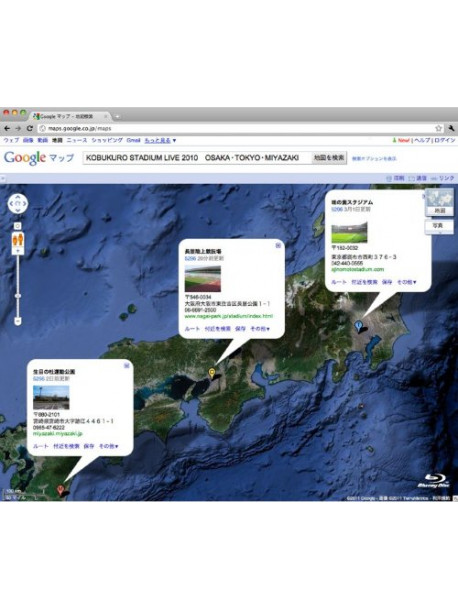
Task: Click the zoom slider handle
Action: [x=18, y=296]
